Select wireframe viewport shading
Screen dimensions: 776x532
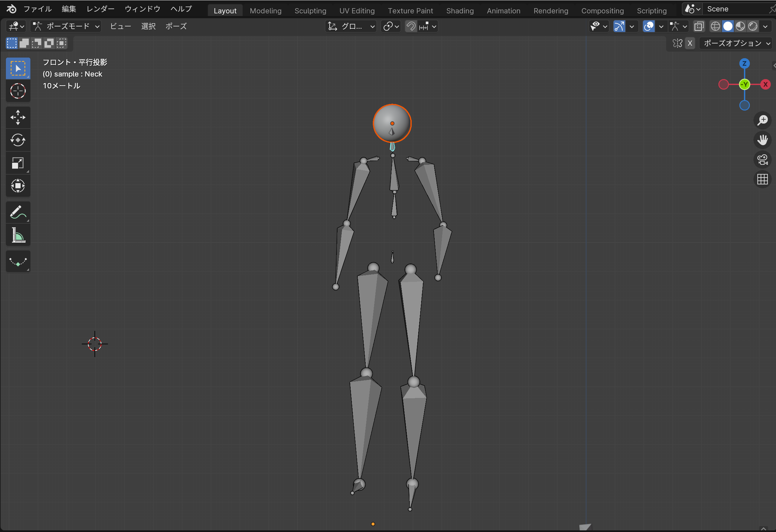(715, 26)
